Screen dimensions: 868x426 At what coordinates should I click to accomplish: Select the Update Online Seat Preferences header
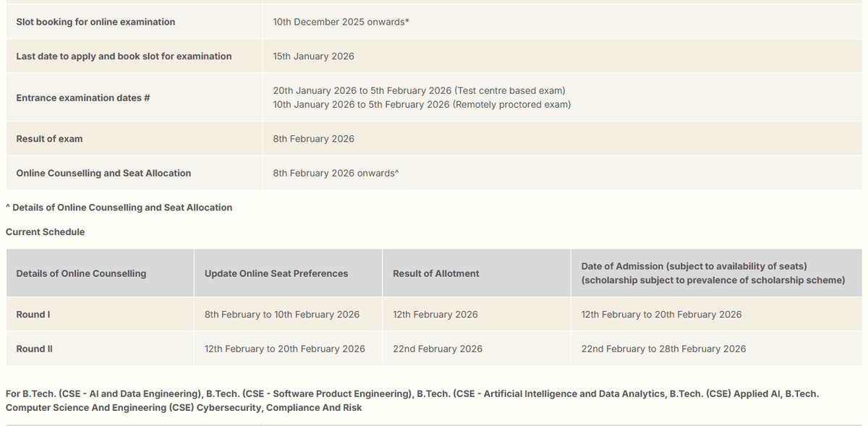(x=277, y=273)
